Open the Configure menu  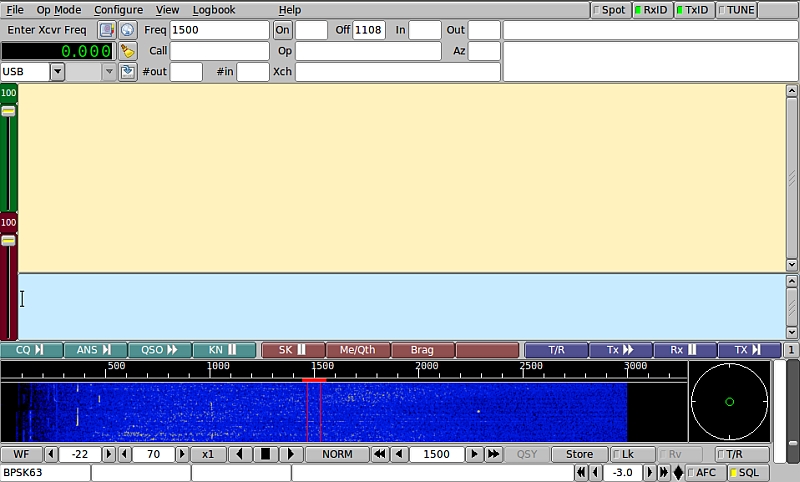pyautogui.click(x=118, y=10)
